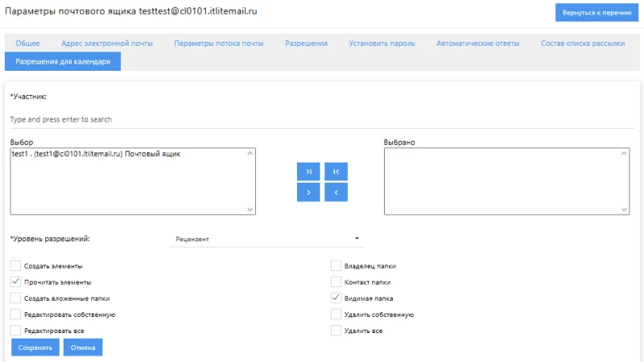
Task: Open the Установить пароль tab
Action: pos(382,43)
